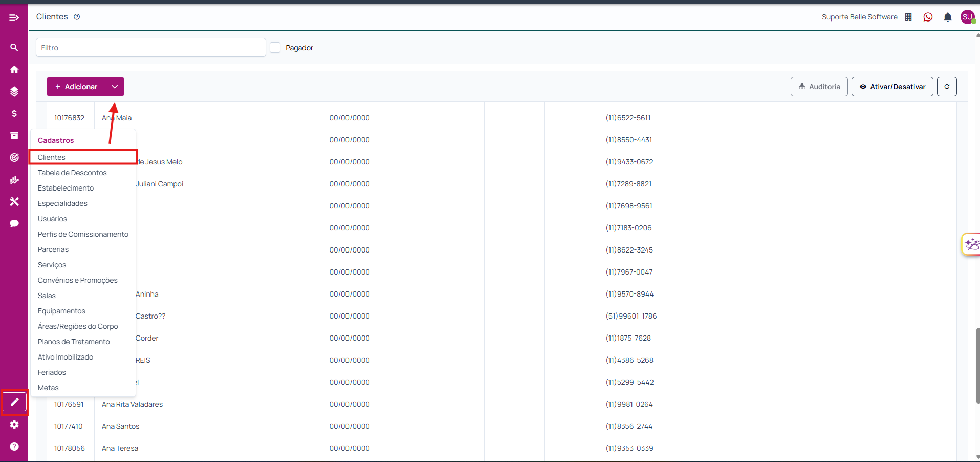Open the financial dollar sign menu

[14, 113]
